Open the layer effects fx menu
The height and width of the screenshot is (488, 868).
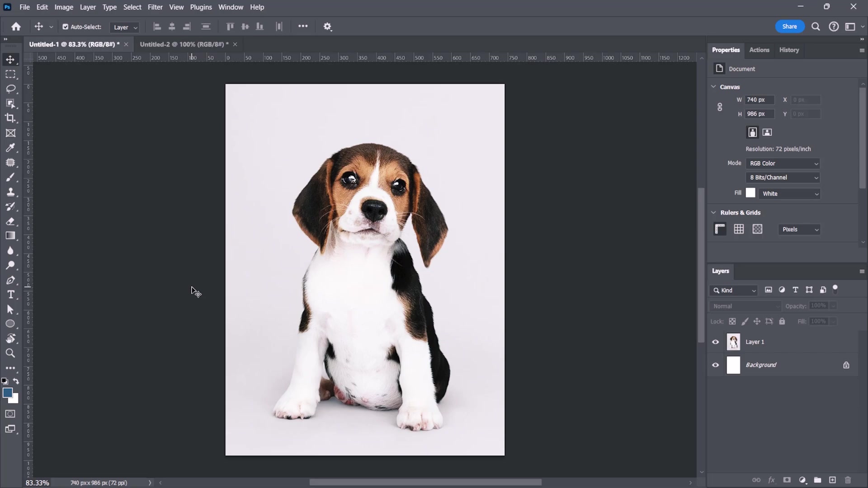tap(772, 480)
